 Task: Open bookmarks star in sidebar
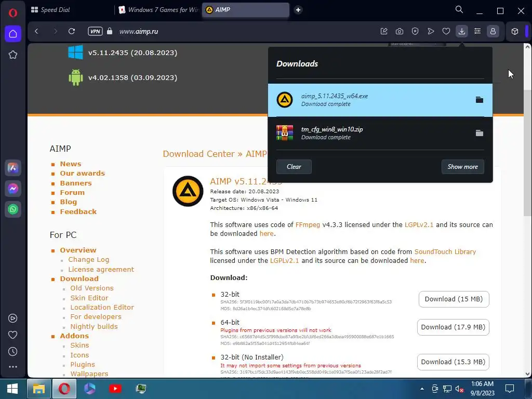13,55
